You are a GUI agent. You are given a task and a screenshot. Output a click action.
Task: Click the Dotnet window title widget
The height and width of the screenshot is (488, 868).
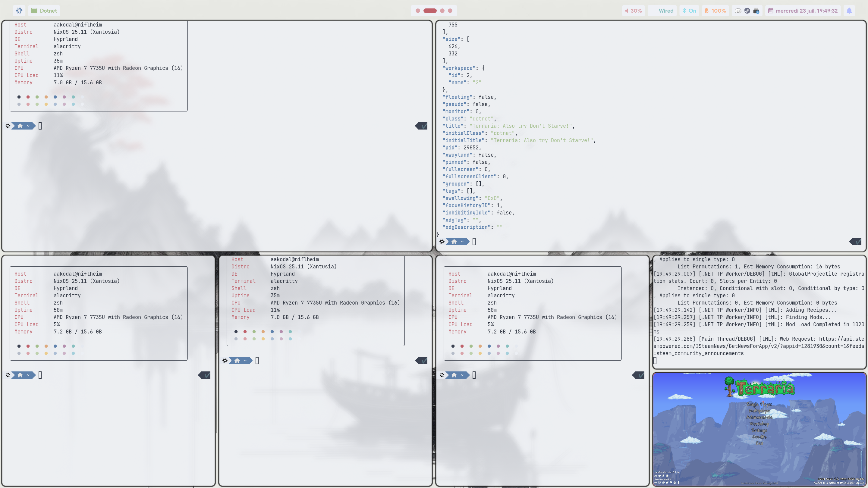[44, 11]
